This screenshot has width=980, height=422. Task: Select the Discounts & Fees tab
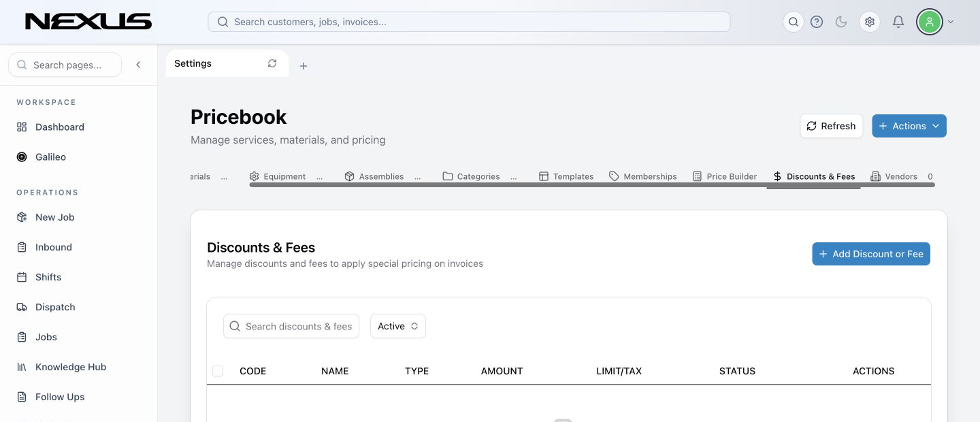click(814, 176)
